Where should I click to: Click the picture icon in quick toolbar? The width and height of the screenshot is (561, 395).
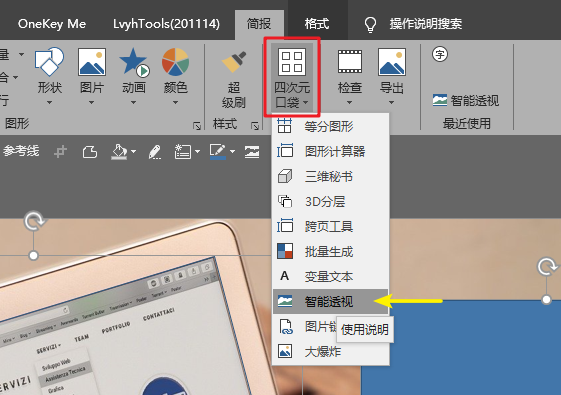tap(252, 152)
